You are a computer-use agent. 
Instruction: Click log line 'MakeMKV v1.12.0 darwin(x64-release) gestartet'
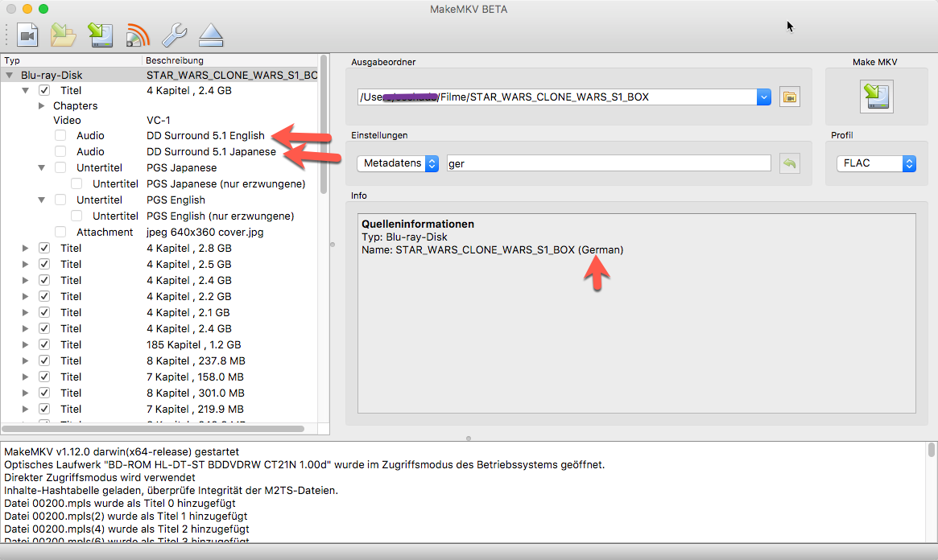[x=122, y=452]
